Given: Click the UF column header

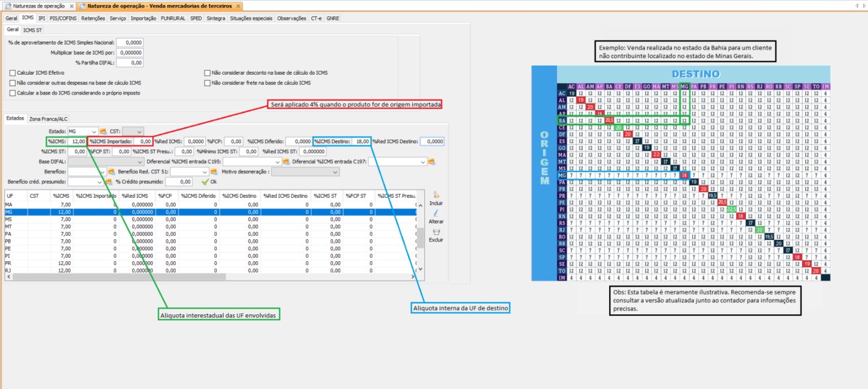Looking at the screenshot, I should 15,196.
